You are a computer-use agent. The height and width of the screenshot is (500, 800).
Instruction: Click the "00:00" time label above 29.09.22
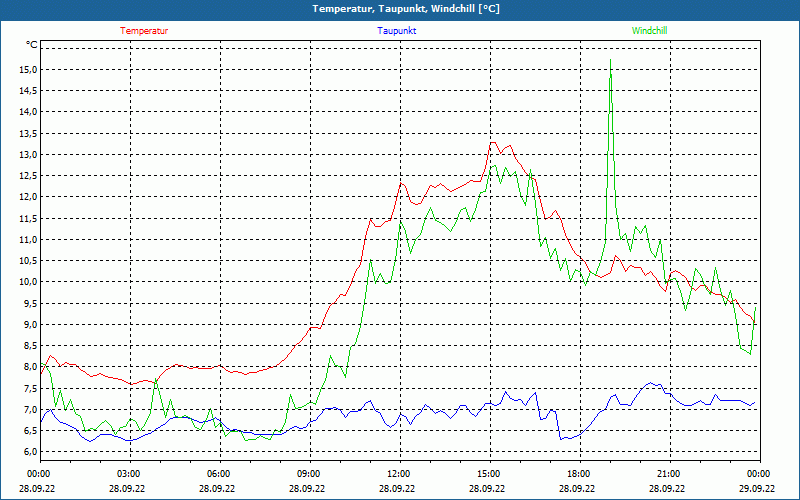coord(759,474)
